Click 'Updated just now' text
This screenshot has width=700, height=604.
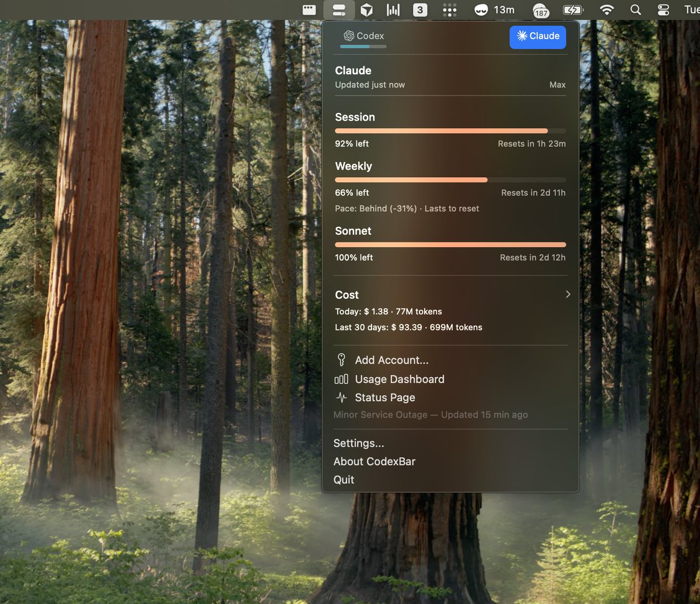click(x=370, y=85)
